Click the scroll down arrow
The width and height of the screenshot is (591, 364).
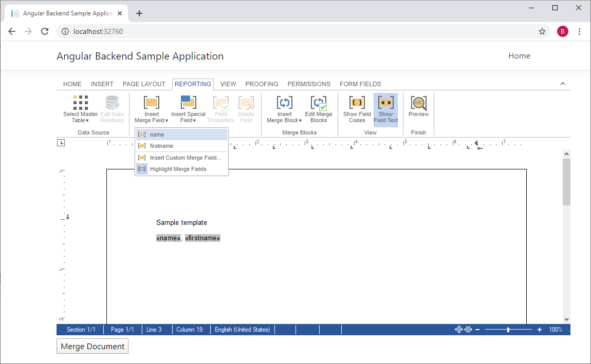(x=566, y=319)
